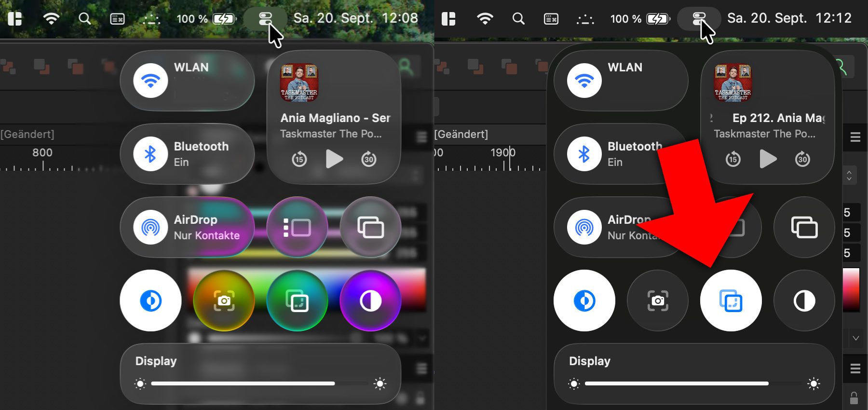Toggle Bluetooth in the dark Control Center panel
The image size is (868, 410).
click(584, 154)
